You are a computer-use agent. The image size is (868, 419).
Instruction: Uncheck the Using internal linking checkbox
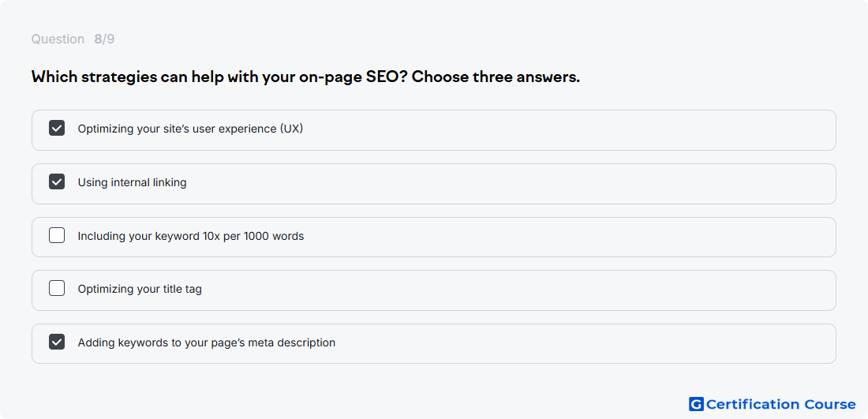[57, 181]
